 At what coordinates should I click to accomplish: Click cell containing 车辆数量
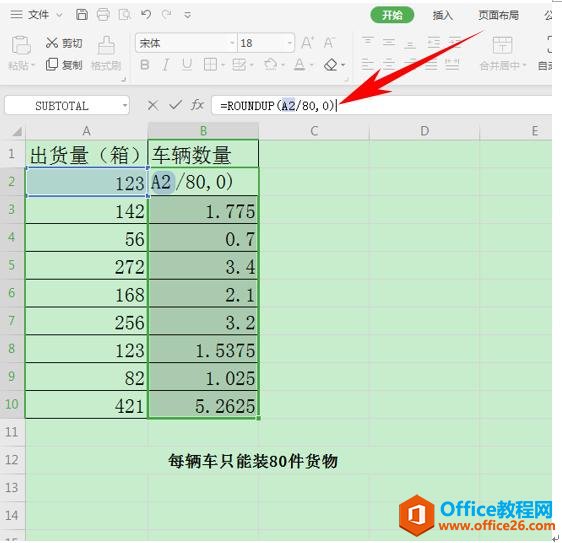pyautogui.click(x=203, y=154)
